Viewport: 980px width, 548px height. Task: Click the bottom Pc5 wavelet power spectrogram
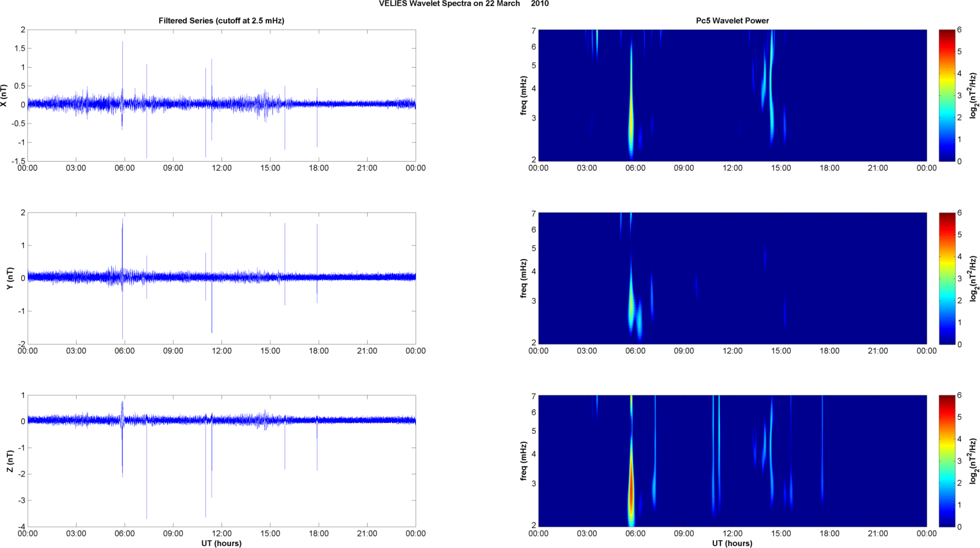coord(732,461)
